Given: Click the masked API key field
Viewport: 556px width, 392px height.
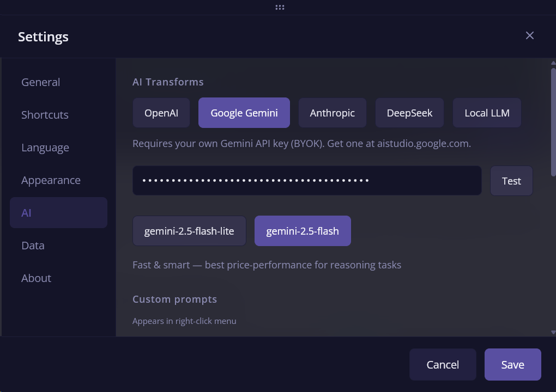Looking at the screenshot, I should tap(306, 181).
